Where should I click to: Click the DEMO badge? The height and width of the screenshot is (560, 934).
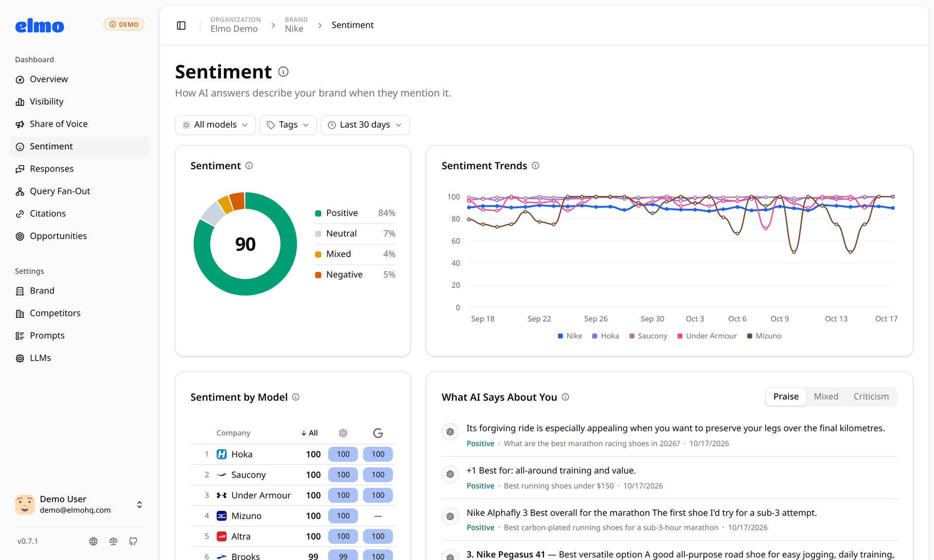[x=124, y=24]
